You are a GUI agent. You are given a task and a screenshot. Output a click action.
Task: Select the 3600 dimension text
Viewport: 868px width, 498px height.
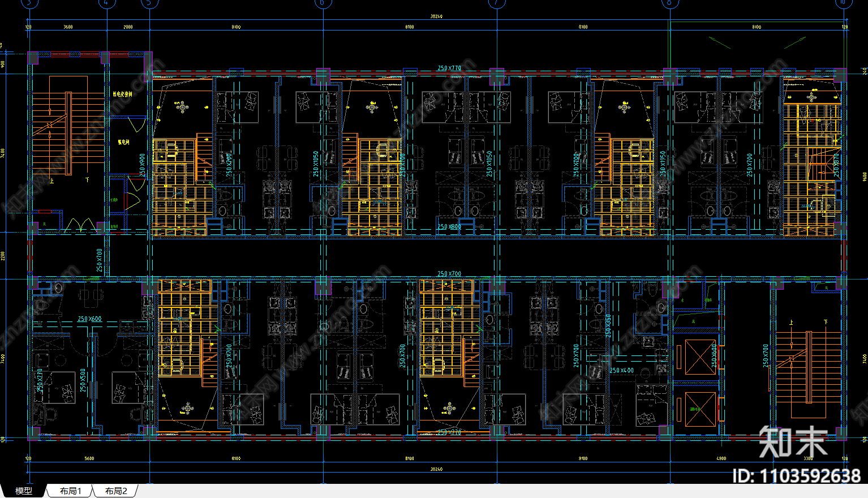68,27
